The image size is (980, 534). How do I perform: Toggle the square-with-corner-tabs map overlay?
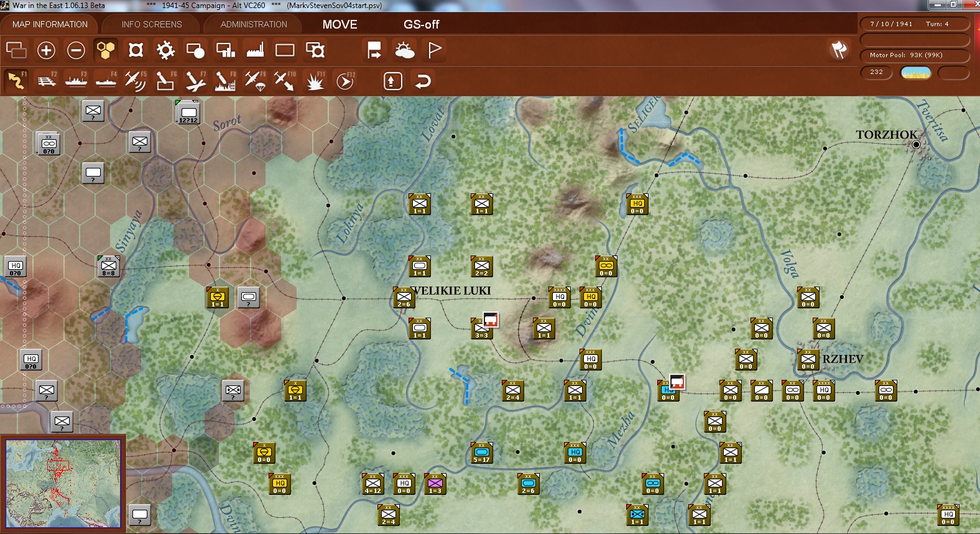coord(136,50)
